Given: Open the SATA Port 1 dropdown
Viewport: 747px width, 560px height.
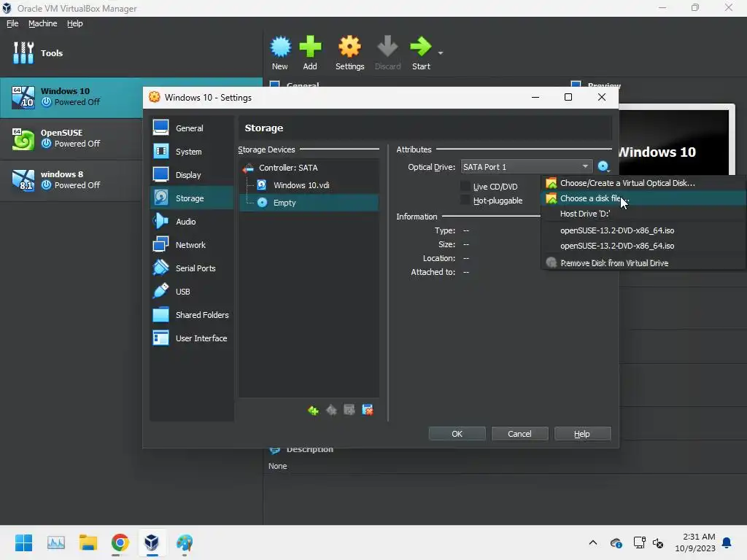Looking at the screenshot, I should [x=527, y=167].
